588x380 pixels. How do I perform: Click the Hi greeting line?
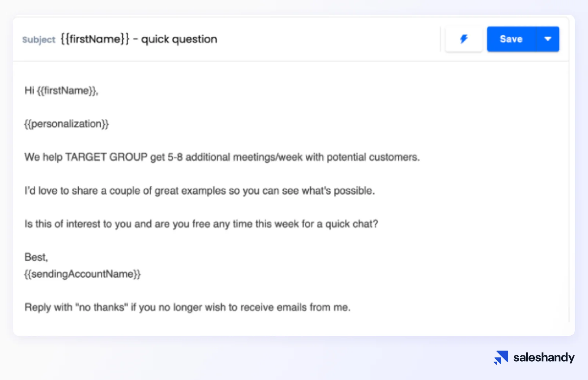[x=60, y=90]
